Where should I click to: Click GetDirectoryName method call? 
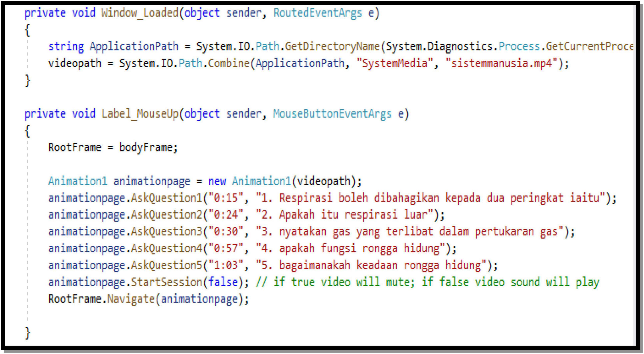[332, 47]
